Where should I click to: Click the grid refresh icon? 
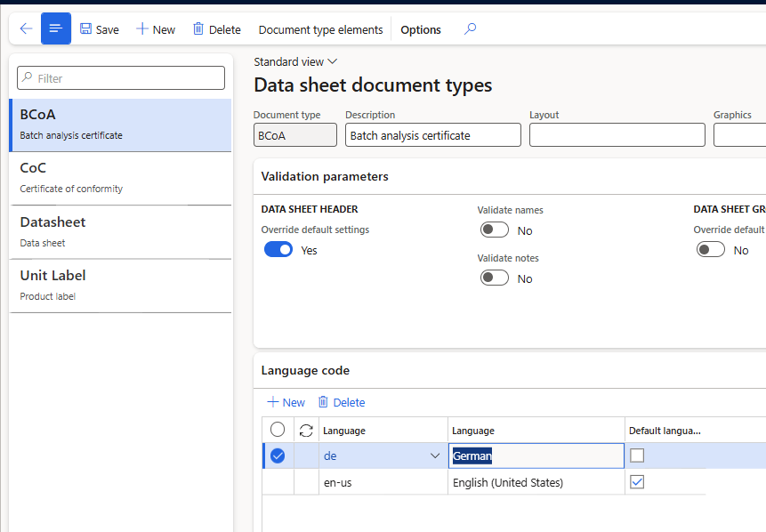click(306, 431)
